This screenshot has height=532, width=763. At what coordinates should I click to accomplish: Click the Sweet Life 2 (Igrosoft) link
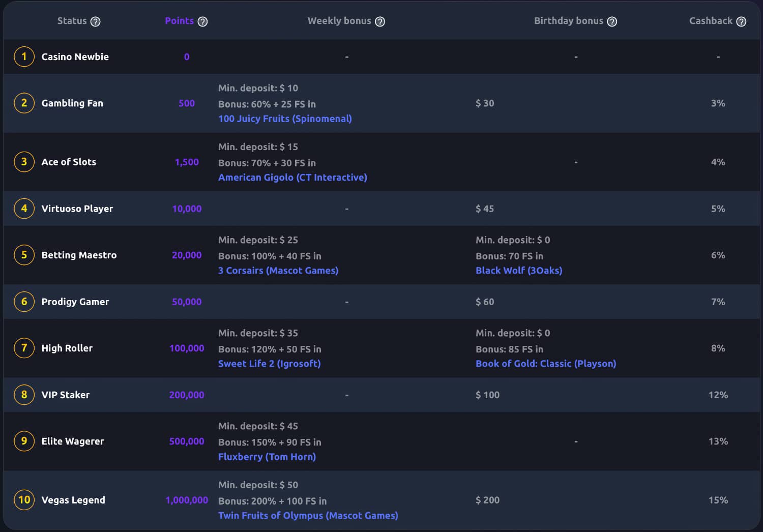(x=269, y=364)
